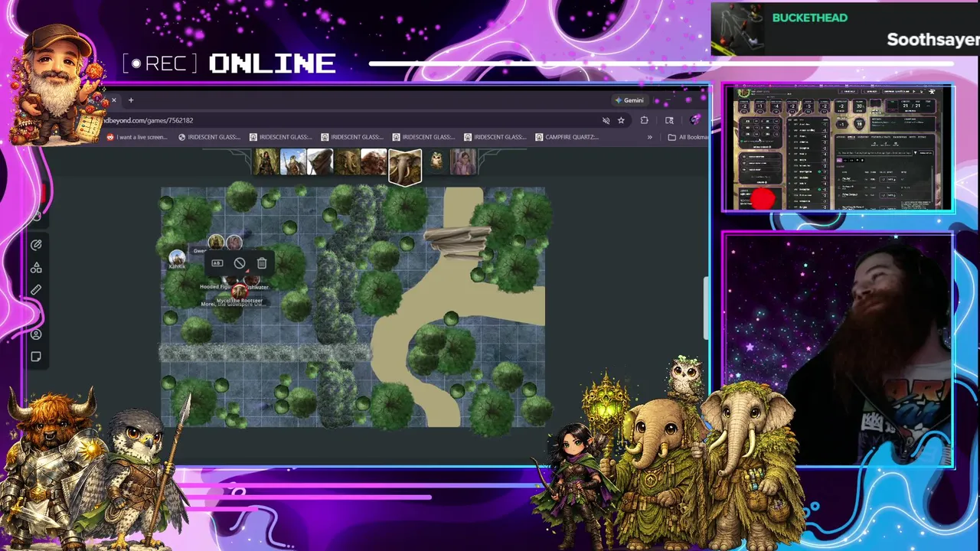Expand the bookmarks overflow chevron
Screen dimensions: 980x551
tap(650, 137)
